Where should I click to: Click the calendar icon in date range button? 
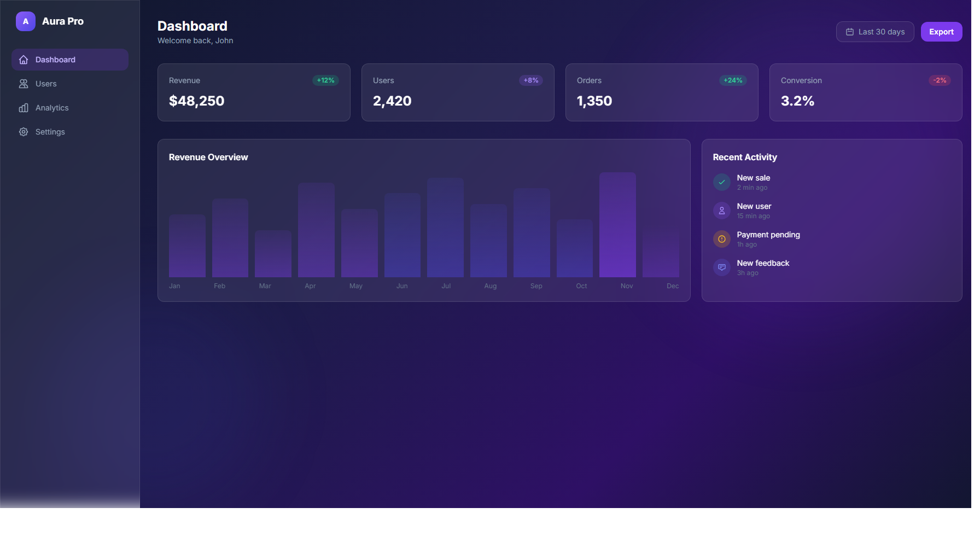tap(850, 32)
